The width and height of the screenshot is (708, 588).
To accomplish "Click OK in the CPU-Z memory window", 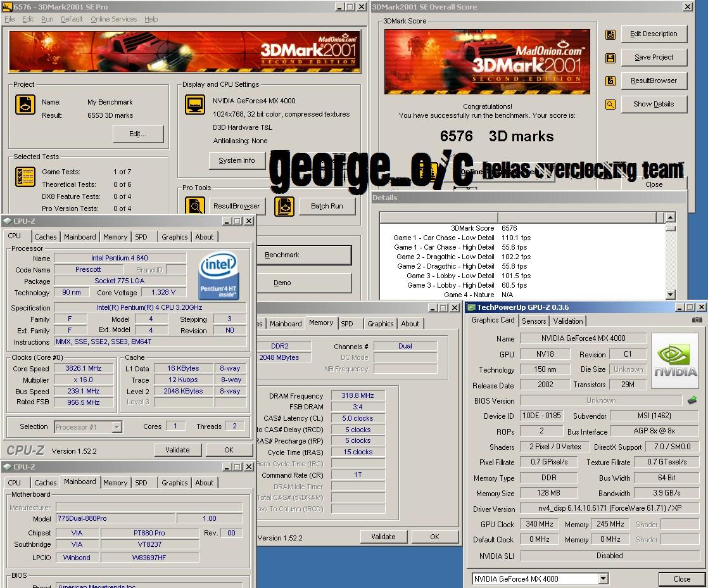I will [435, 537].
